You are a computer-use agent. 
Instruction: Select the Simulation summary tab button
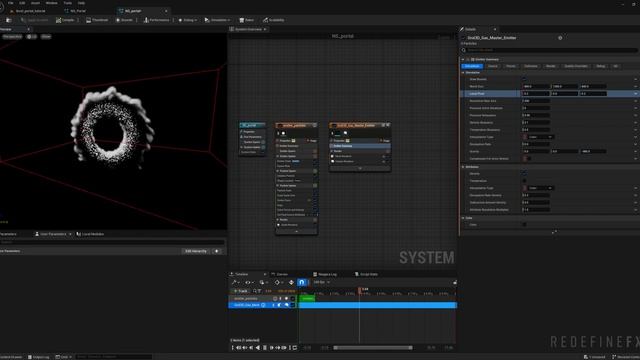click(472, 66)
